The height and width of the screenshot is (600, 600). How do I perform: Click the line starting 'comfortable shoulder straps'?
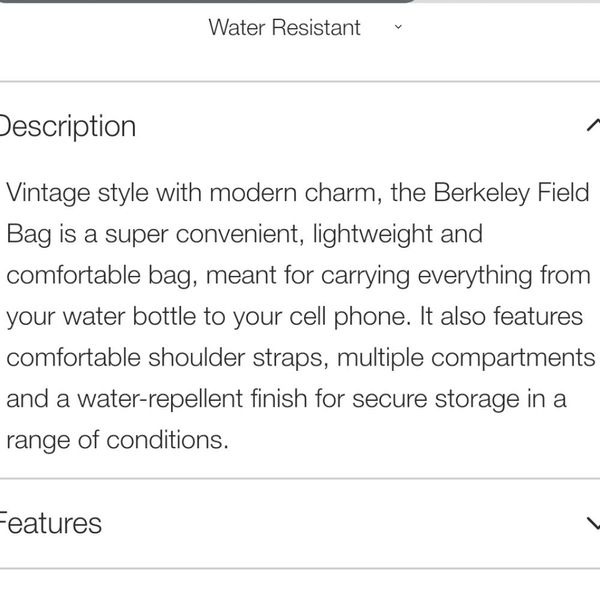click(x=301, y=358)
